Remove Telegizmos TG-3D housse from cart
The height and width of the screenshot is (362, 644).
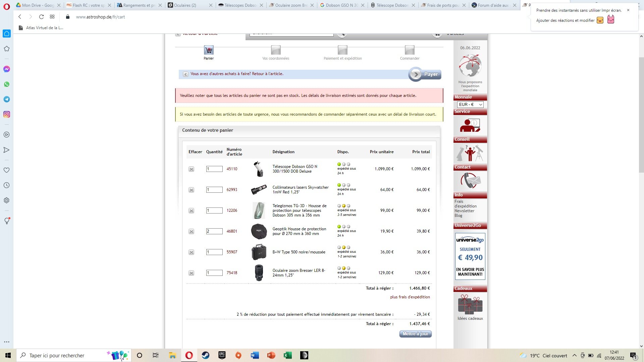(191, 211)
